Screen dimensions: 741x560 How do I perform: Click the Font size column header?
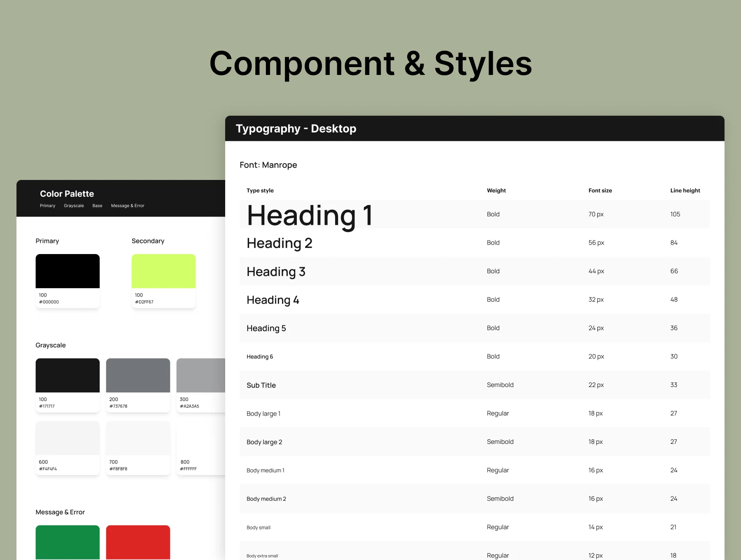tap(600, 190)
